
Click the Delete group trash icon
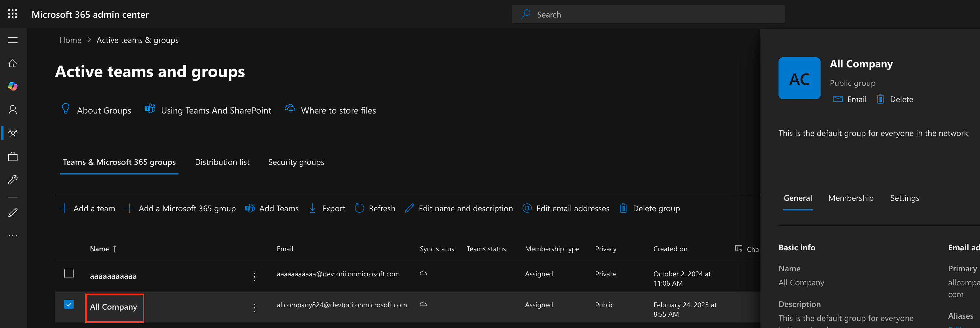(x=623, y=208)
